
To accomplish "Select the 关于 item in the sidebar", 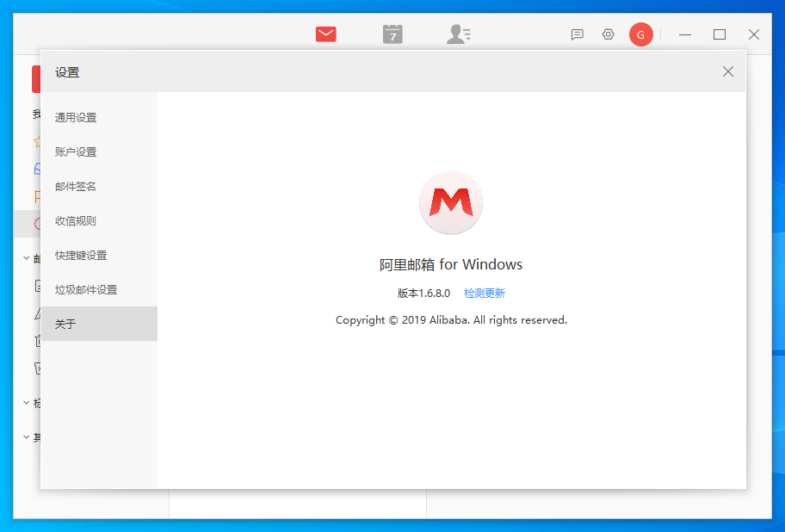I will [x=99, y=324].
